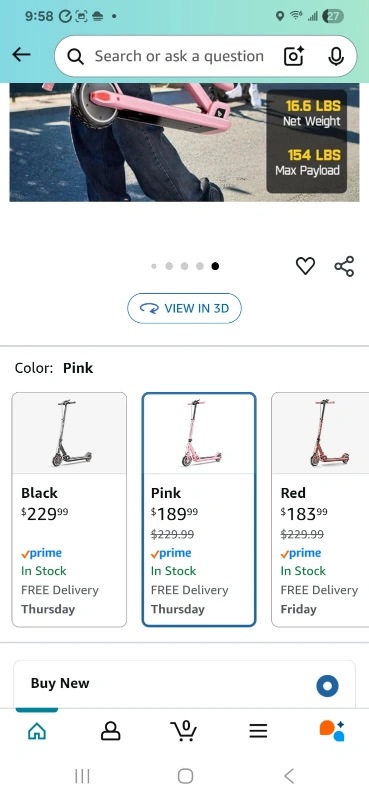This screenshot has width=369, height=800.
Task: Tap the microphone voice search icon
Action: click(x=336, y=56)
